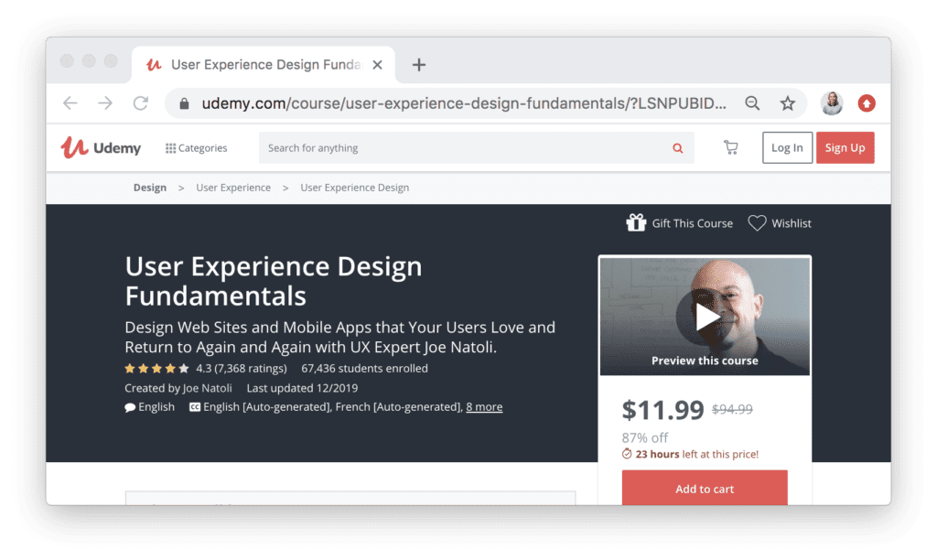Click the course title heading
Image resolution: width=937 pixels, height=560 pixels.
point(274,281)
